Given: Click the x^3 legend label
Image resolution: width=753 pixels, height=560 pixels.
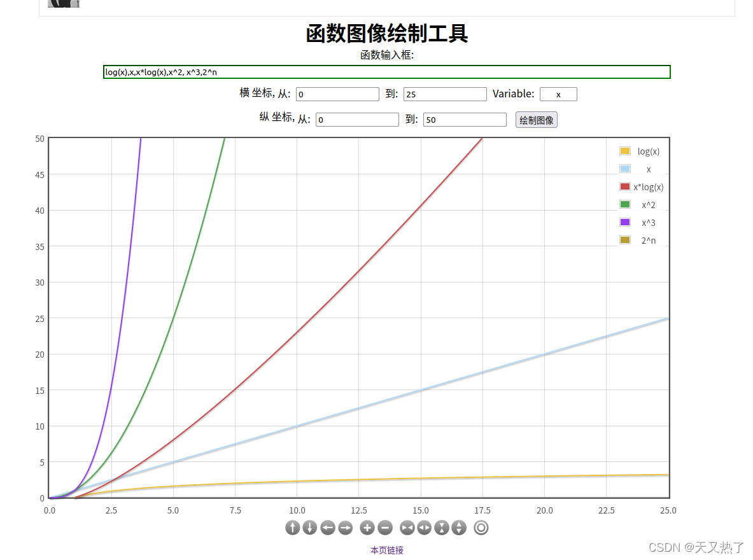Looking at the screenshot, I should pos(649,223).
